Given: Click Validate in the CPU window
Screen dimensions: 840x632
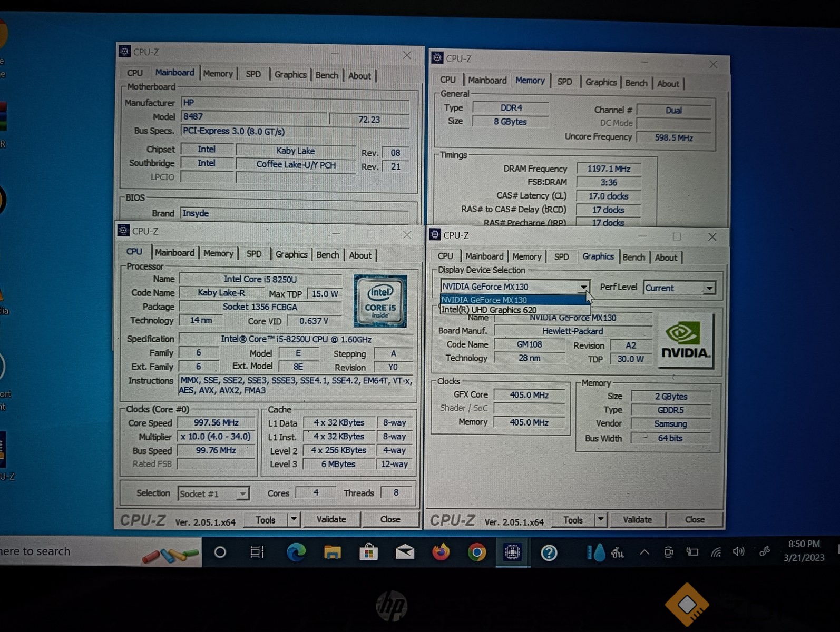Looking at the screenshot, I should click(331, 519).
